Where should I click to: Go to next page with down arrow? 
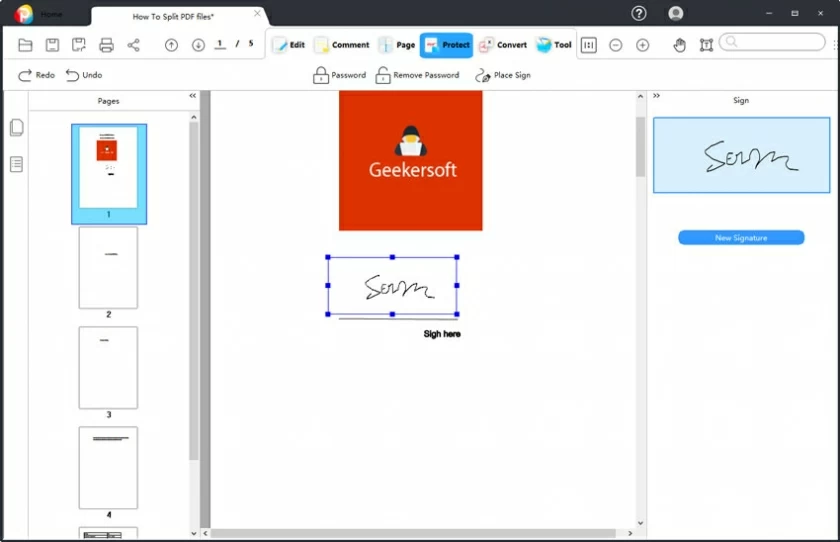pos(198,45)
